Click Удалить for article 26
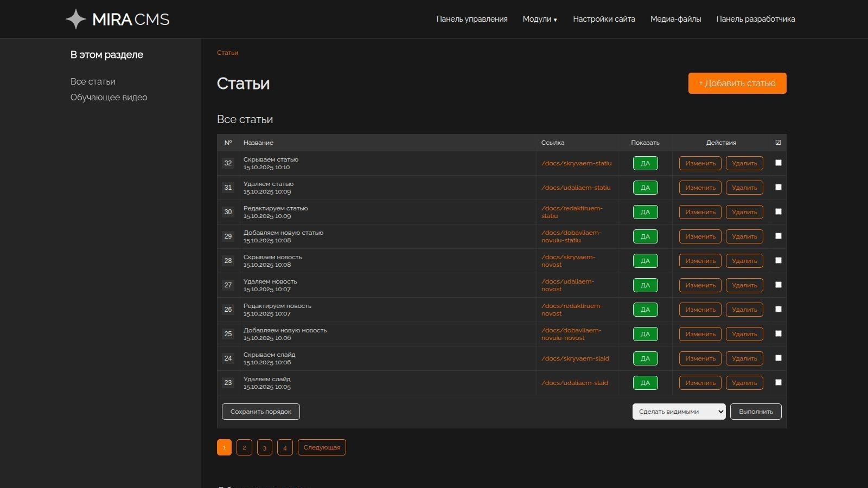 click(x=744, y=310)
